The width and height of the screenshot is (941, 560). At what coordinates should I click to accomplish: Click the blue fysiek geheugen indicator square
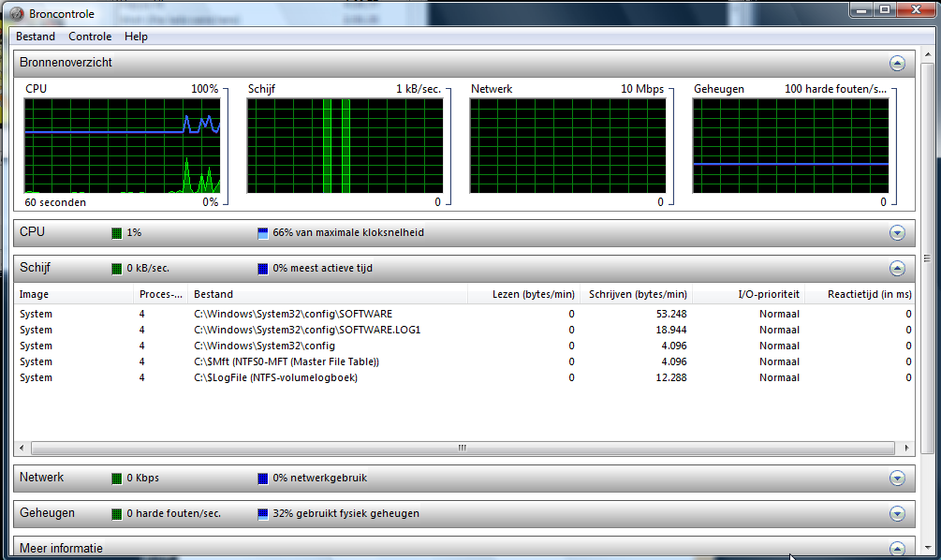[x=262, y=514]
